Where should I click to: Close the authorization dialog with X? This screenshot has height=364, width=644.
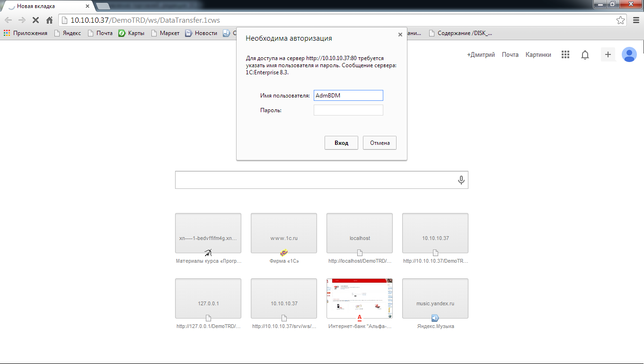[x=400, y=35]
